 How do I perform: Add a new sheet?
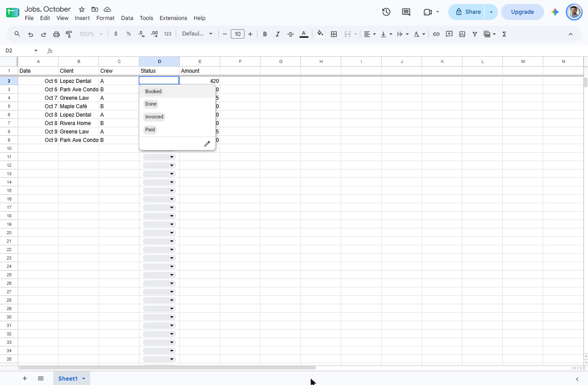(x=25, y=378)
